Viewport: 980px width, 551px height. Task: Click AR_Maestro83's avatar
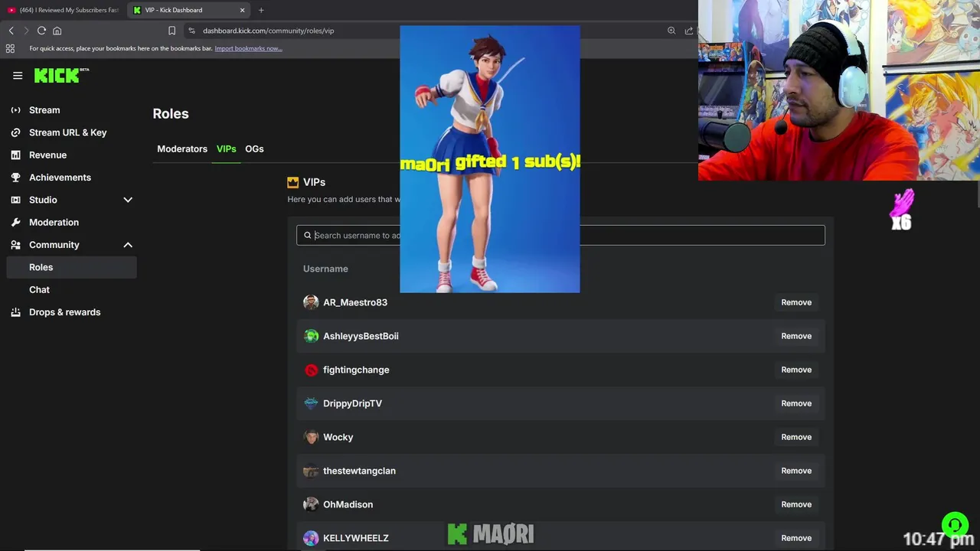pos(311,302)
